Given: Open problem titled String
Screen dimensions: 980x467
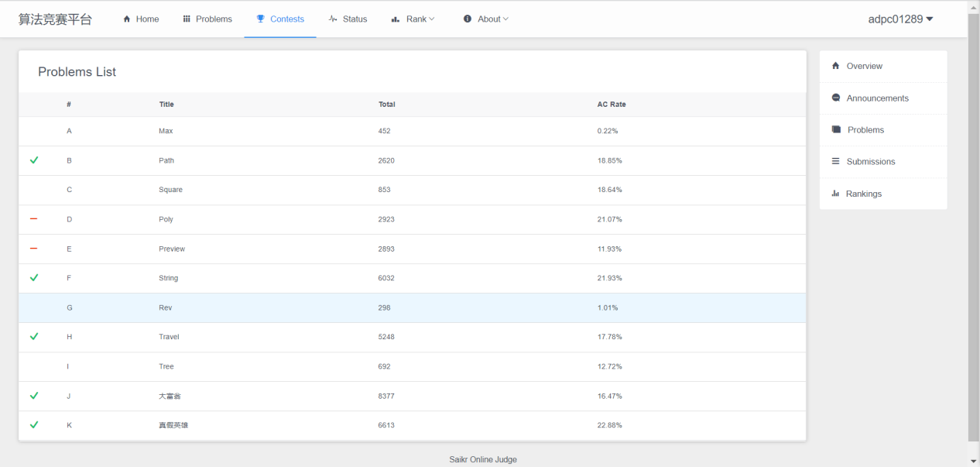Looking at the screenshot, I should [x=168, y=278].
